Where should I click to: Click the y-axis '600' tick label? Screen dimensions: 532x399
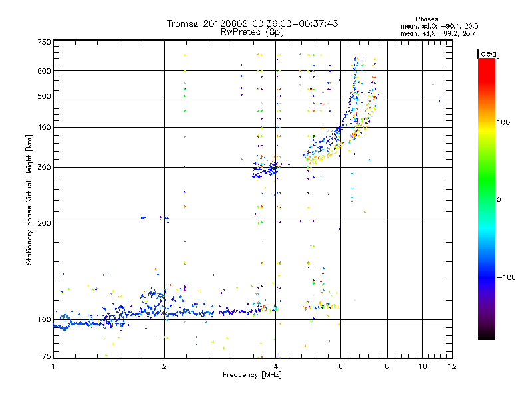(44, 71)
